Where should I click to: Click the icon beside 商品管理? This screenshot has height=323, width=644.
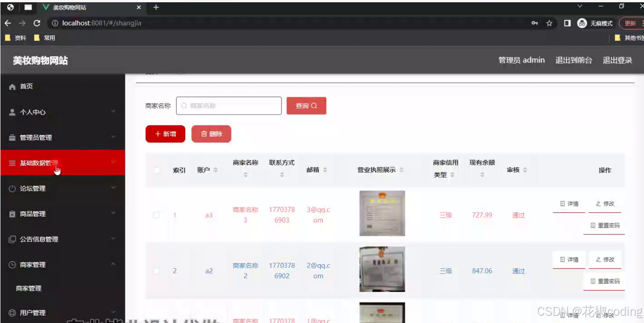(13, 214)
